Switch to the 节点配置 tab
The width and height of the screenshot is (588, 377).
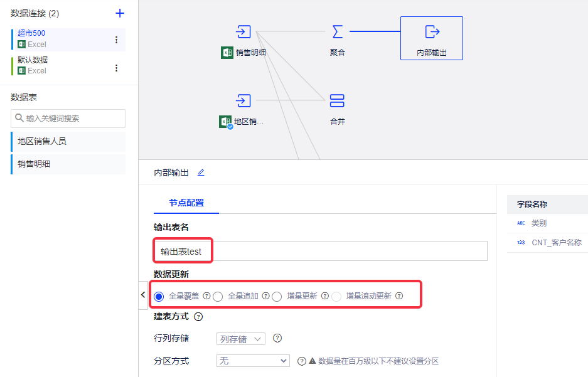(x=186, y=203)
